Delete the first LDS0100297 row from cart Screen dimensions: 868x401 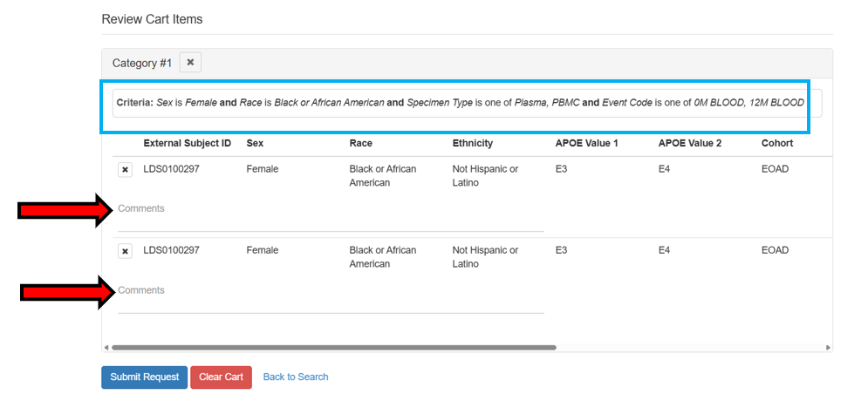[x=126, y=170]
